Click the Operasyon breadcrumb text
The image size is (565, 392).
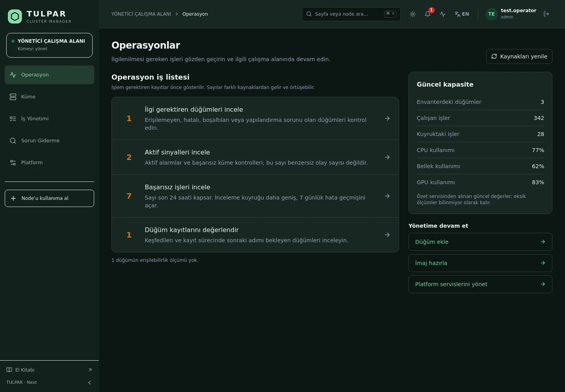(x=195, y=14)
